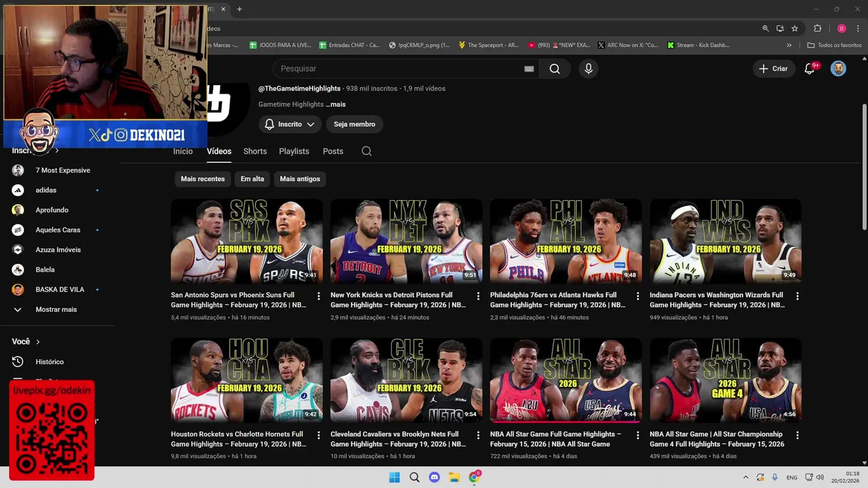Image resolution: width=868 pixels, height=488 pixels.
Task: Open the on-screen keyboard in search box
Action: (x=529, y=68)
